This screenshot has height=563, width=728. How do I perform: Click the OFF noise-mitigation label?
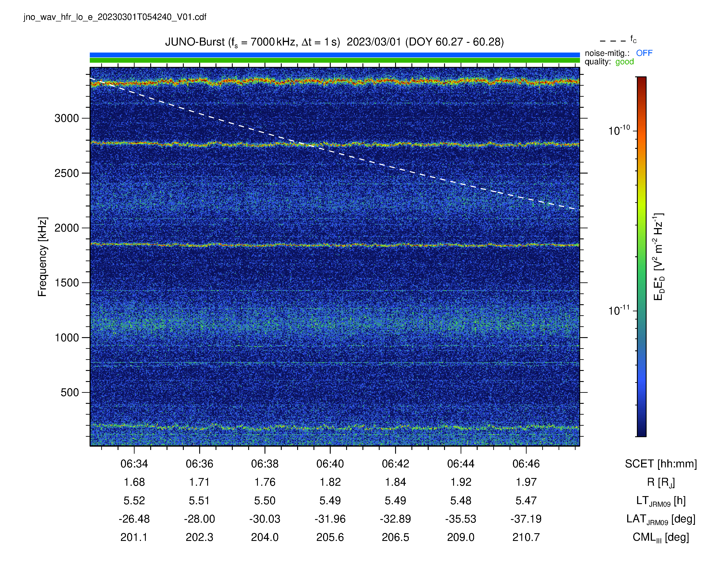pyautogui.click(x=644, y=53)
